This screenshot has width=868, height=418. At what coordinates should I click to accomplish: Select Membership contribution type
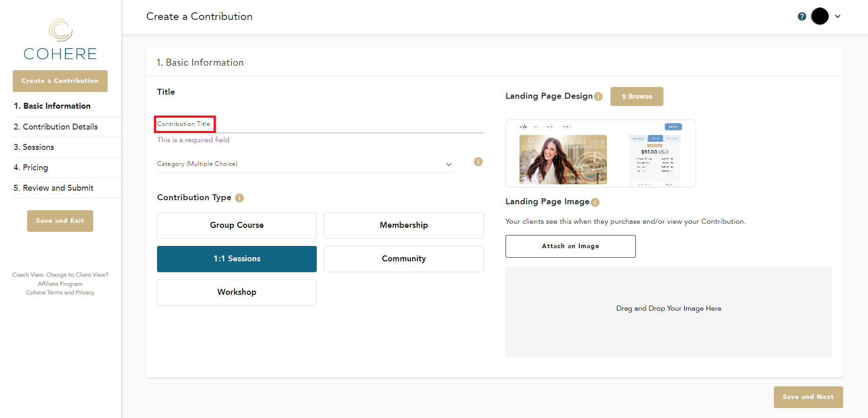404,225
